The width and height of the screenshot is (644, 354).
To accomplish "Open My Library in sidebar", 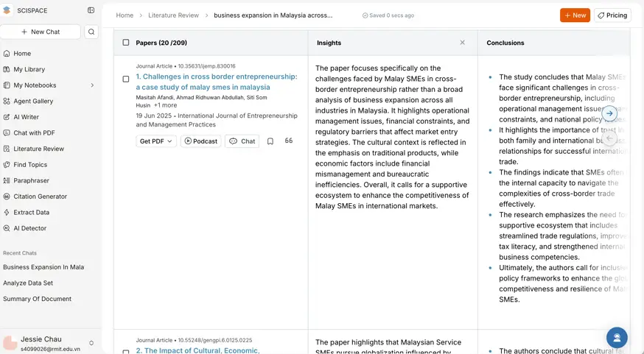I will [x=29, y=69].
